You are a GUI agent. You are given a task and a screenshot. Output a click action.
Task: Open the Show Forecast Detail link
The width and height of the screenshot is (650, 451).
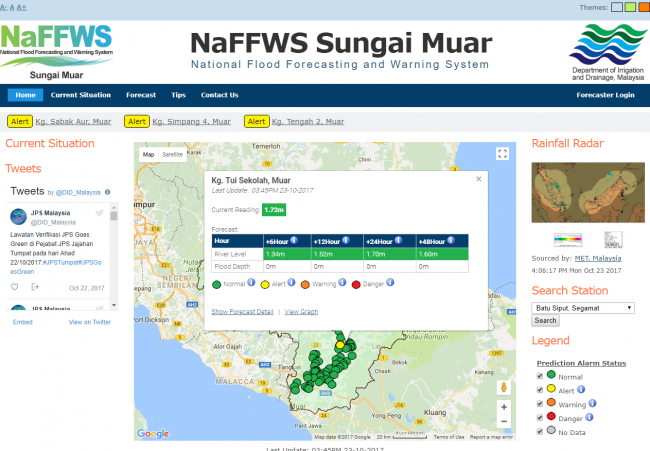point(243,312)
